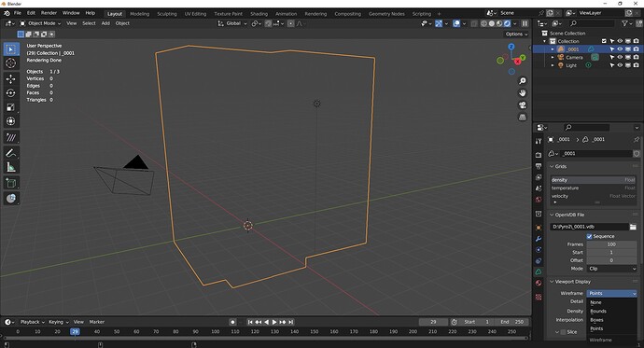Select the Transform tool

tap(11, 121)
